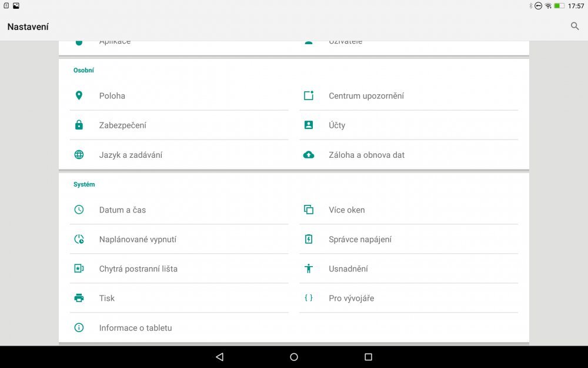Tap the Home circle navigation button
Viewport: 588px width, 368px height.
click(293, 357)
